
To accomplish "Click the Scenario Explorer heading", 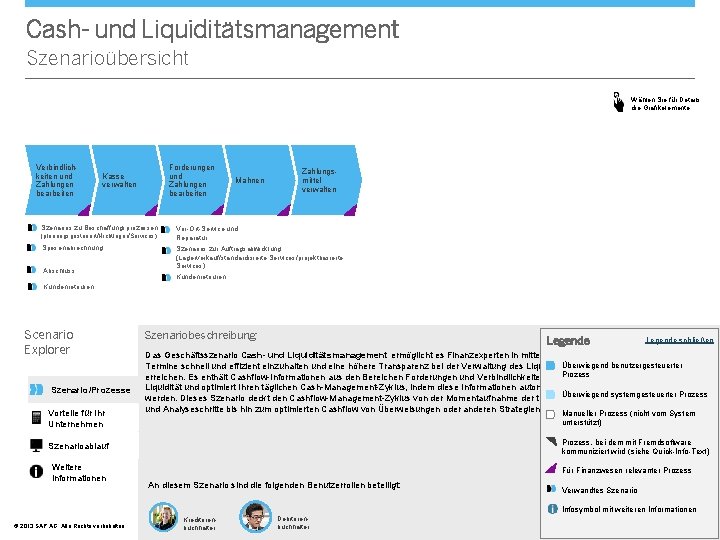I will (49, 342).
